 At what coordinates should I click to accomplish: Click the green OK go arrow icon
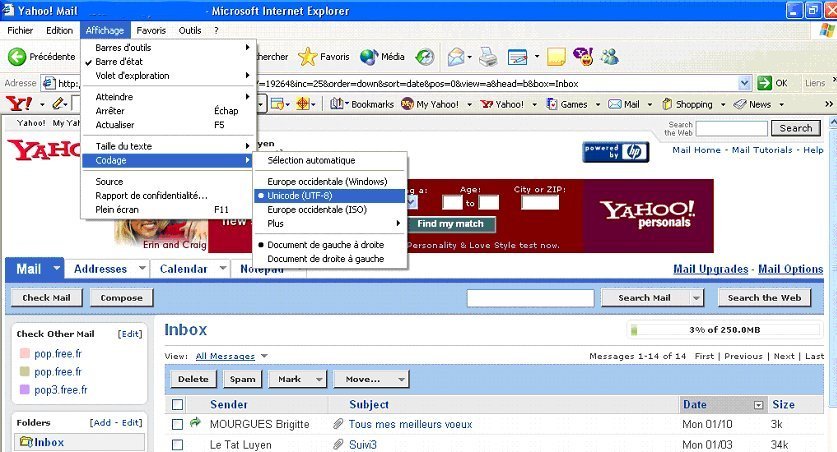coord(764,83)
